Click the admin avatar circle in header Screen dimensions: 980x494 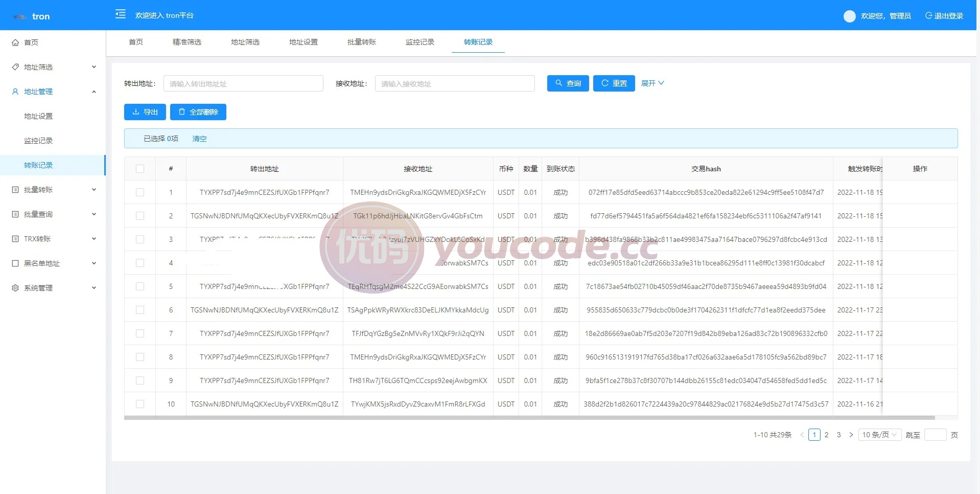(x=849, y=16)
